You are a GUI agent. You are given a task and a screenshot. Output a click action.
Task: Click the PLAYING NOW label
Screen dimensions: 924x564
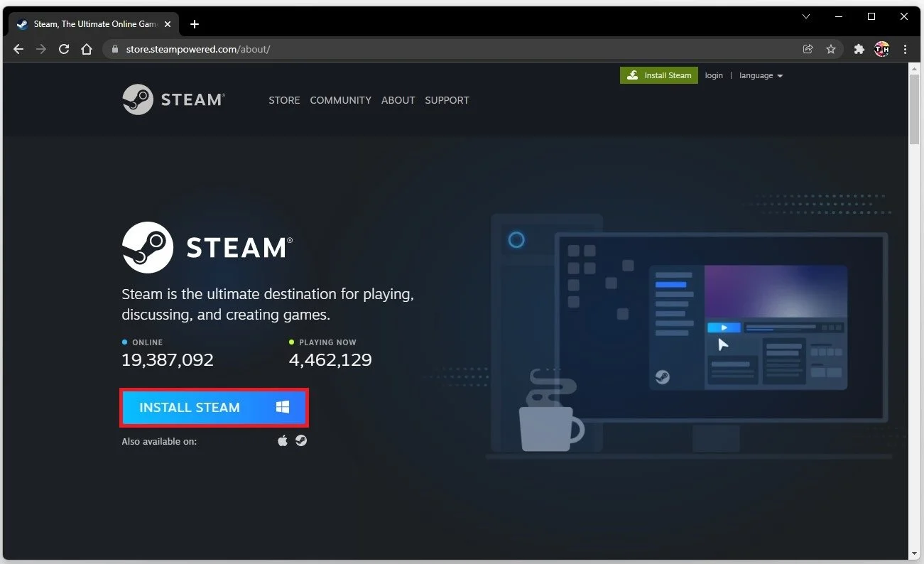tap(327, 342)
